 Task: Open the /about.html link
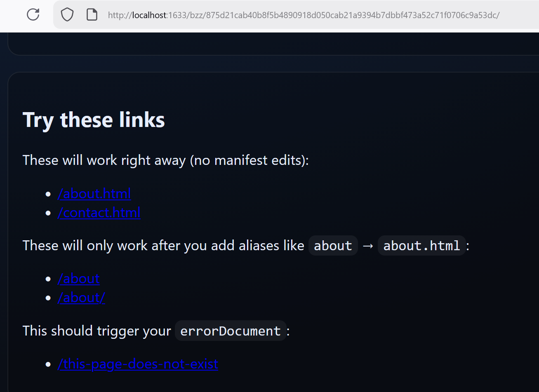[94, 194]
